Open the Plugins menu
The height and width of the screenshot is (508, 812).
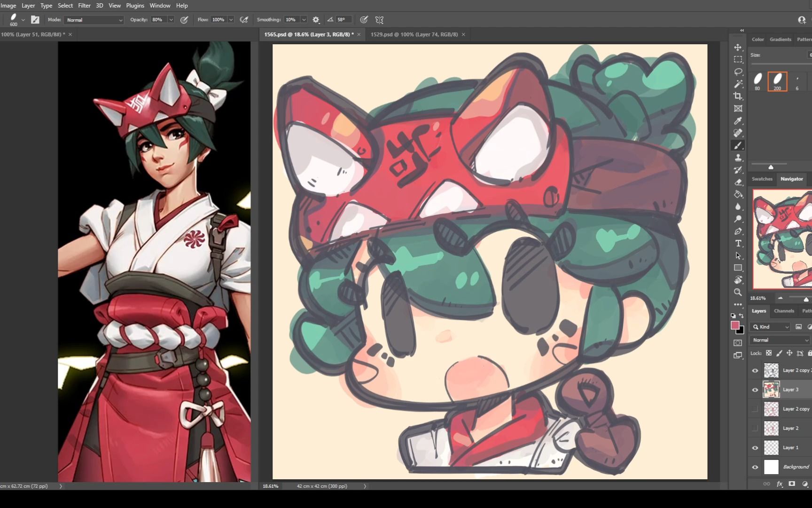click(x=135, y=6)
